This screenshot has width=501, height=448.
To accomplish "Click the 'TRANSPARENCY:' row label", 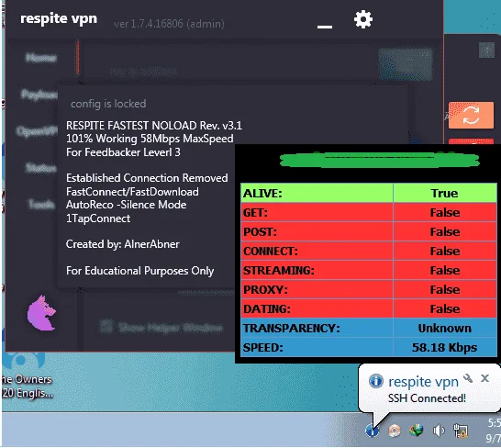I will point(292,329).
